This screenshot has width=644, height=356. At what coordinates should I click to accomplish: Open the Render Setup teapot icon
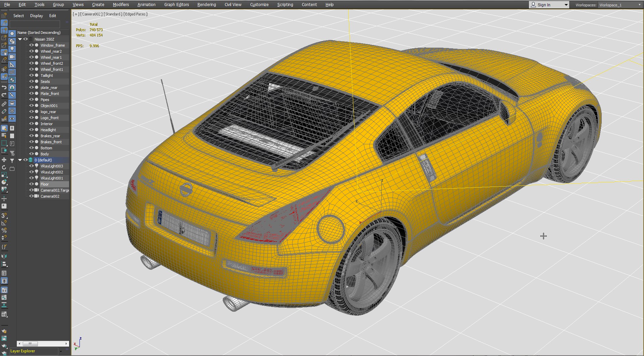(x=4, y=331)
